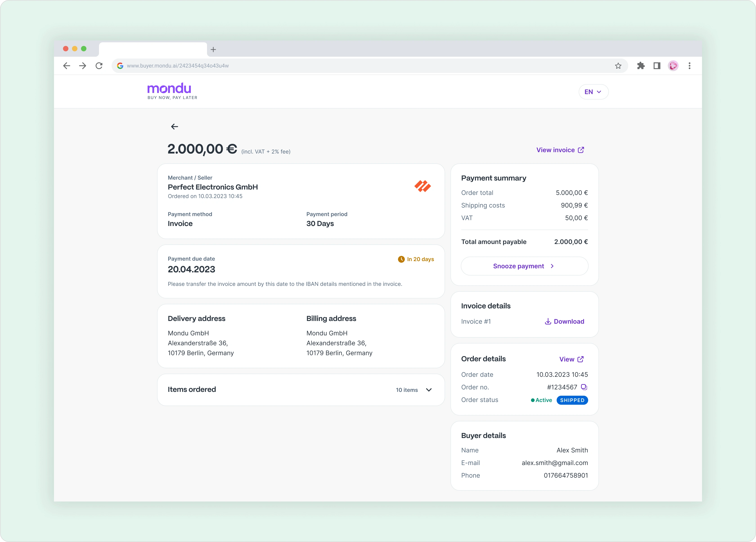Click the back arrow navigation icon
Image resolution: width=756 pixels, height=542 pixels.
click(175, 126)
